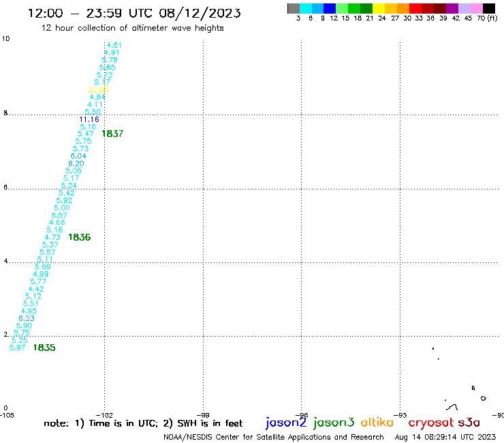Click the 5.42 wave height value
This screenshot has height=443, width=504.
coord(67,193)
